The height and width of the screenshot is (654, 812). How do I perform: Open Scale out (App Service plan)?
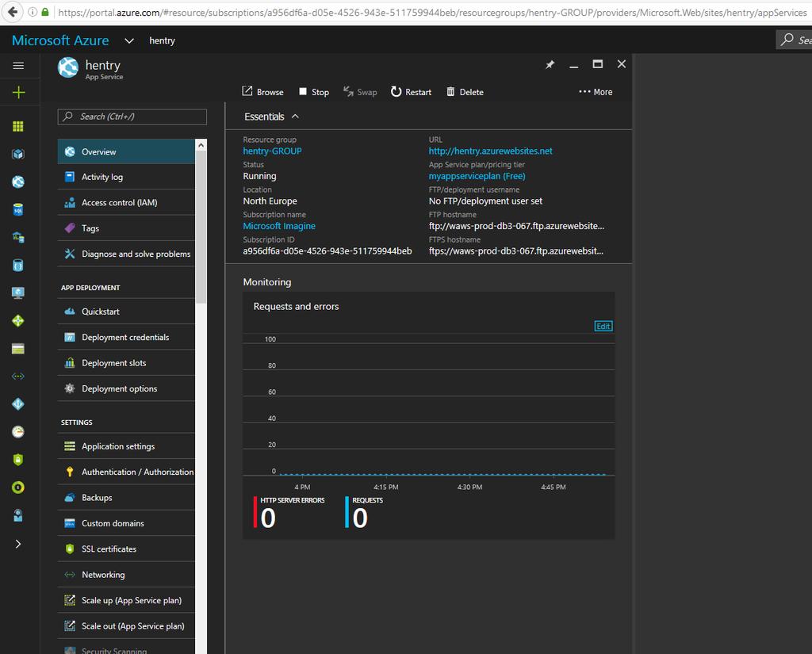[126, 626]
